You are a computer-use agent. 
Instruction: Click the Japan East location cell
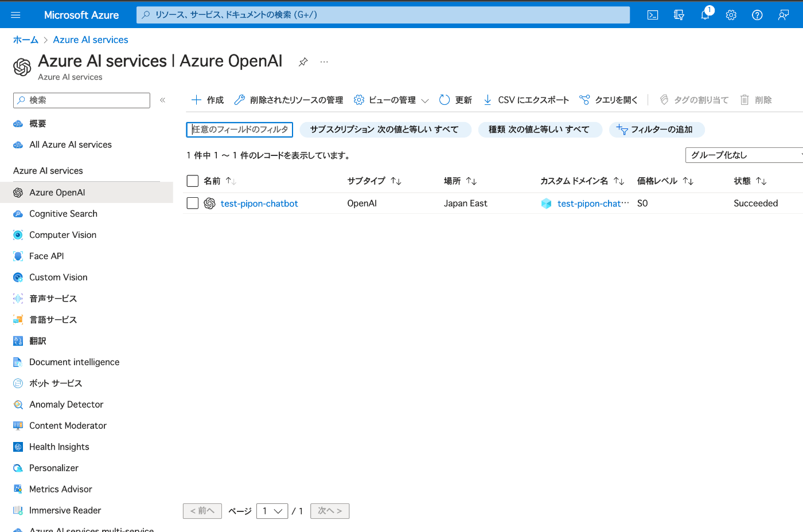coord(466,204)
